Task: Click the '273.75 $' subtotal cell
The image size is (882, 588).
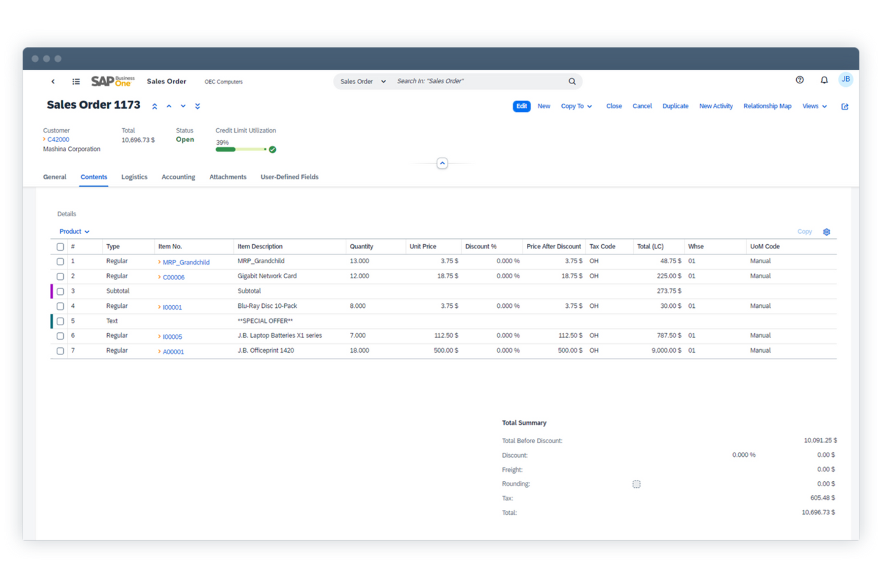Action: tap(669, 291)
